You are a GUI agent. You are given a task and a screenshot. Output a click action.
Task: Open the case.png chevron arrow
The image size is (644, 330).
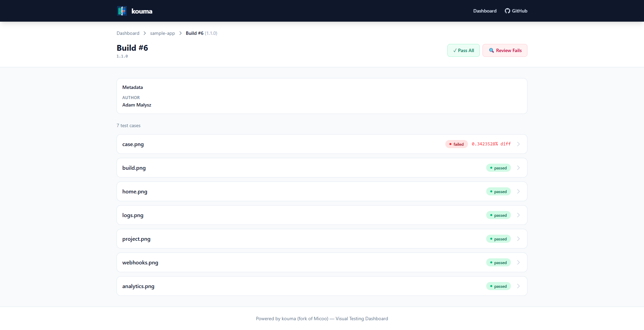click(518, 144)
